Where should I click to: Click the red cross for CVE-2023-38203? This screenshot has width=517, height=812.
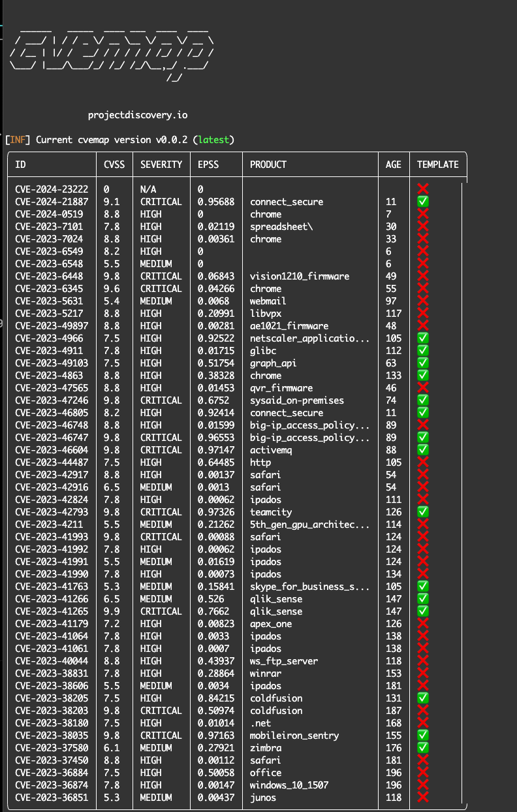423,711
